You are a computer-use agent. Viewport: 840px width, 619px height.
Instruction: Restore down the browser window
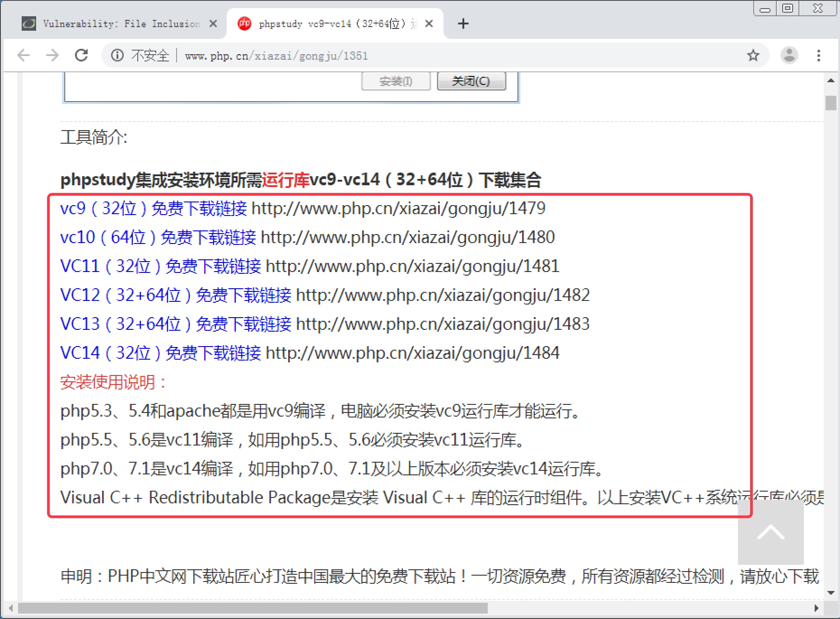tap(788, 9)
